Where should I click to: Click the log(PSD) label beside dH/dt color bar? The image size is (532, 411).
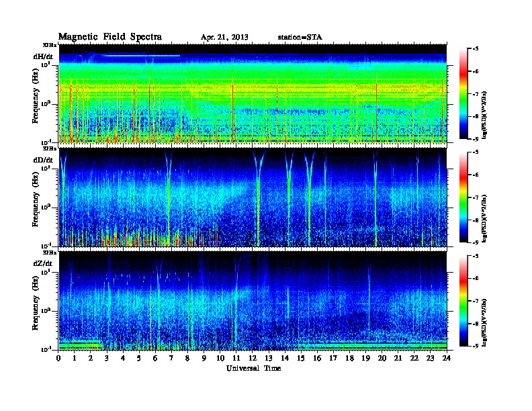(x=484, y=115)
